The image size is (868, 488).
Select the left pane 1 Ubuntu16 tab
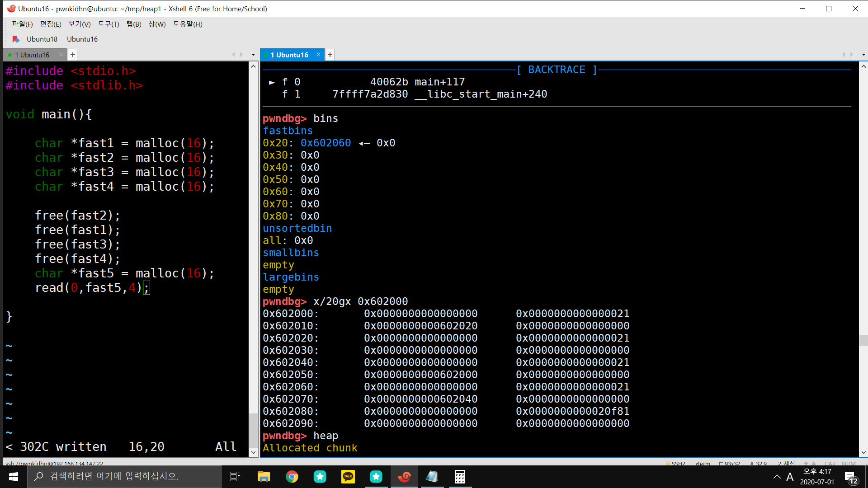32,55
